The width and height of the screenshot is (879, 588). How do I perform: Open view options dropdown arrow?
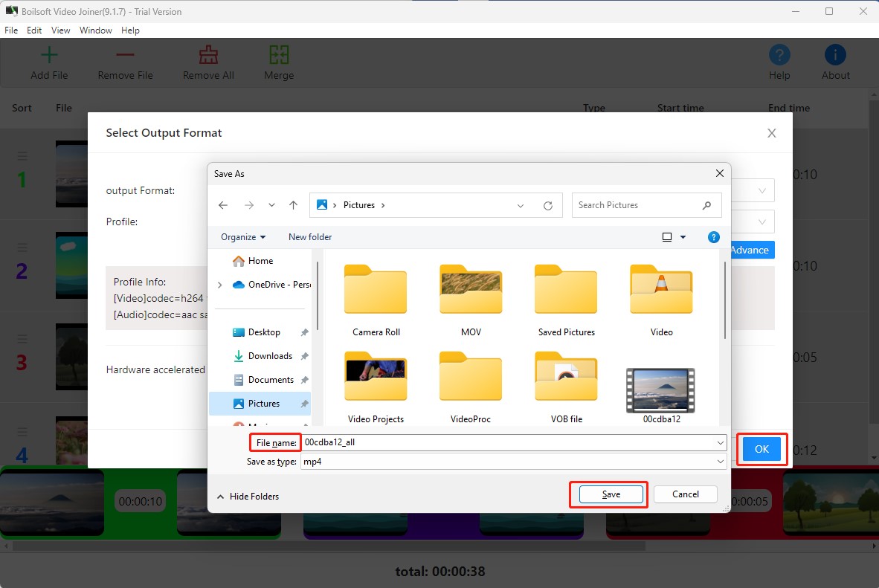pos(683,237)
